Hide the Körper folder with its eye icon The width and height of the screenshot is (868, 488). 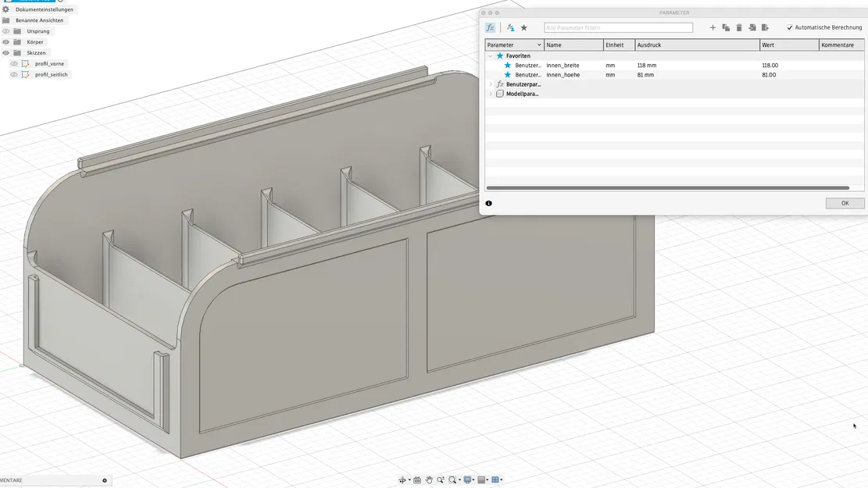[5, 41]
